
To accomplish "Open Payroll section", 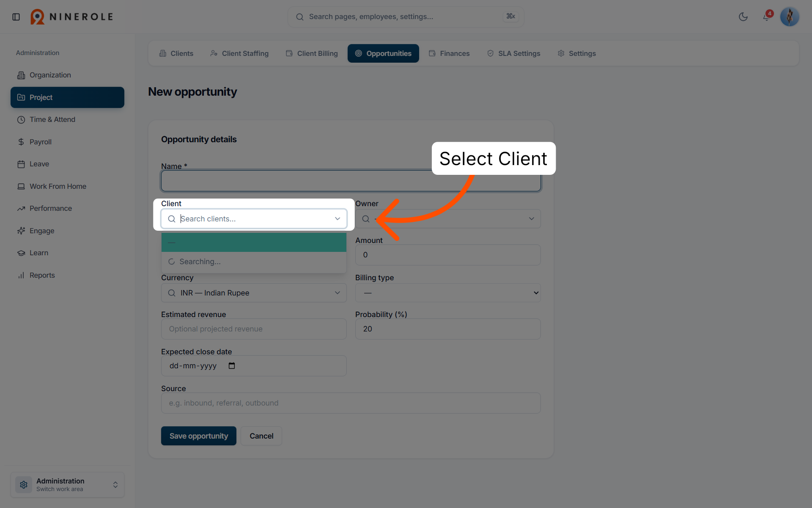I will click(x=67, y=142).
